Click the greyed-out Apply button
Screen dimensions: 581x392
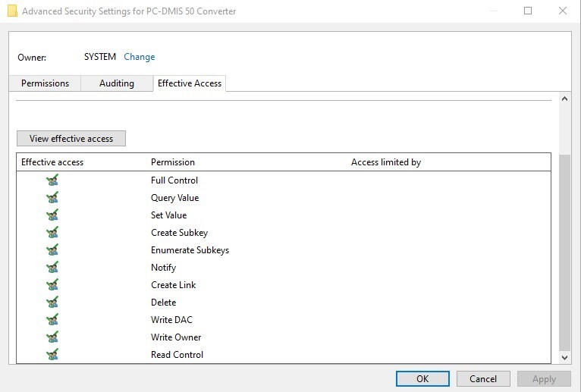(x=544, y=378)
